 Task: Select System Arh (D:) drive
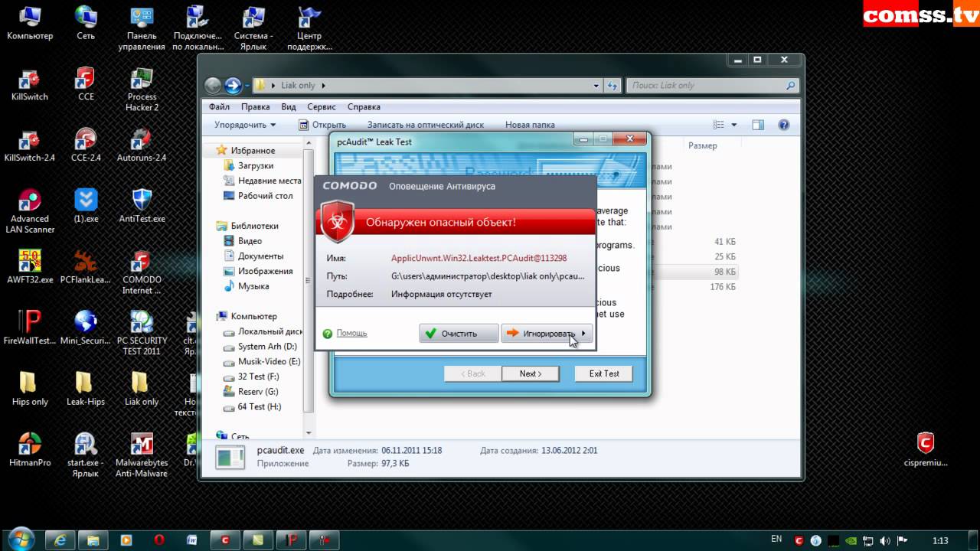pyautogui.click(x=260, y=347)
